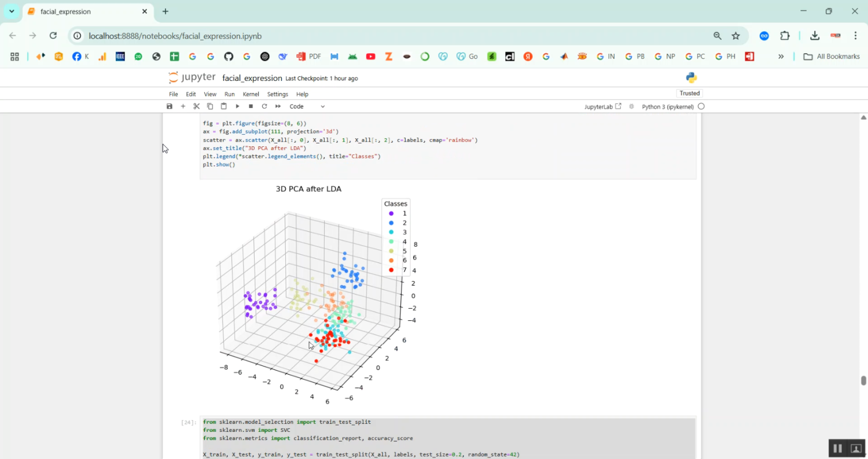Click the Python 3 (ipykernel) kernel name
Image resolution: width=868 pixels, height=459 pixels.
tap(667, 106)
